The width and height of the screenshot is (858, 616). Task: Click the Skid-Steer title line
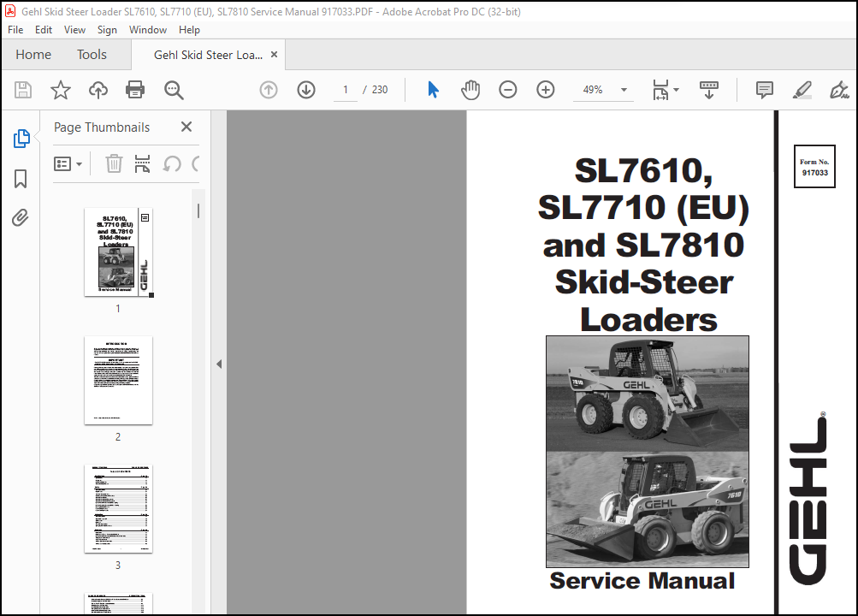(644, 282)
